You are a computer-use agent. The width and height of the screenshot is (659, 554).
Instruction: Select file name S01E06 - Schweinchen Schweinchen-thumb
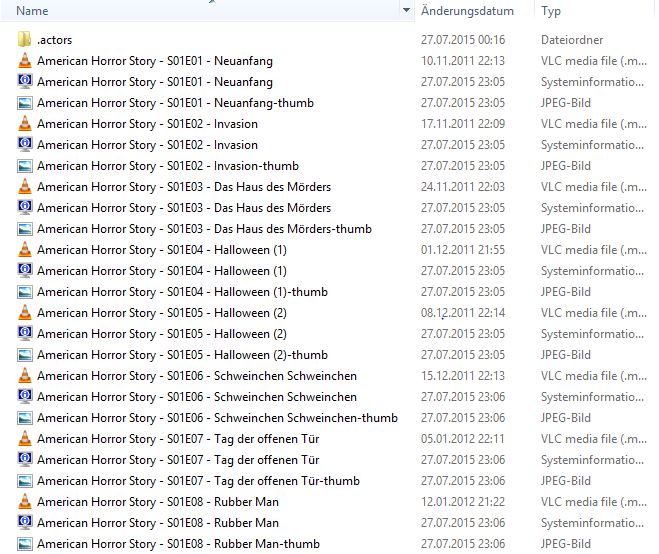(217, 418)
